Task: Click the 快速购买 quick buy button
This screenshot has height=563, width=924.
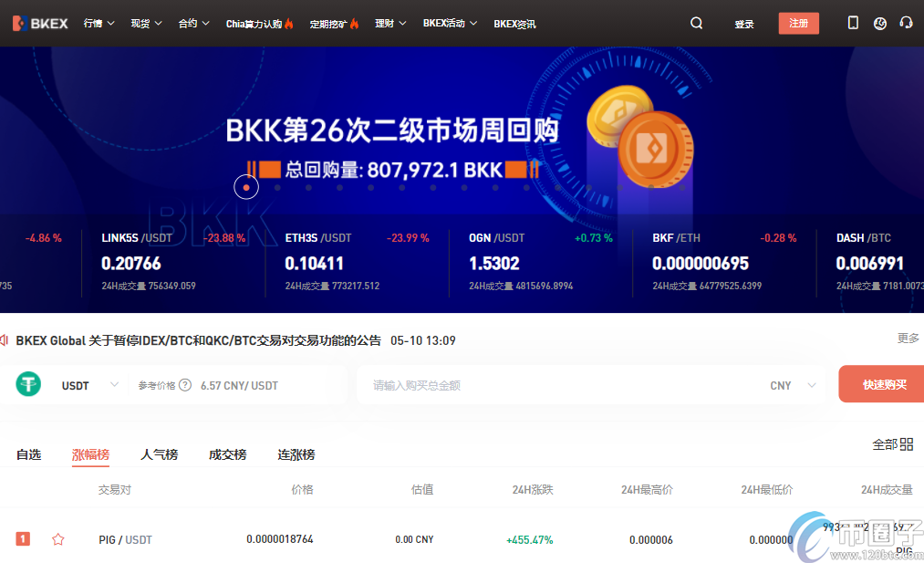Action: 883,384
